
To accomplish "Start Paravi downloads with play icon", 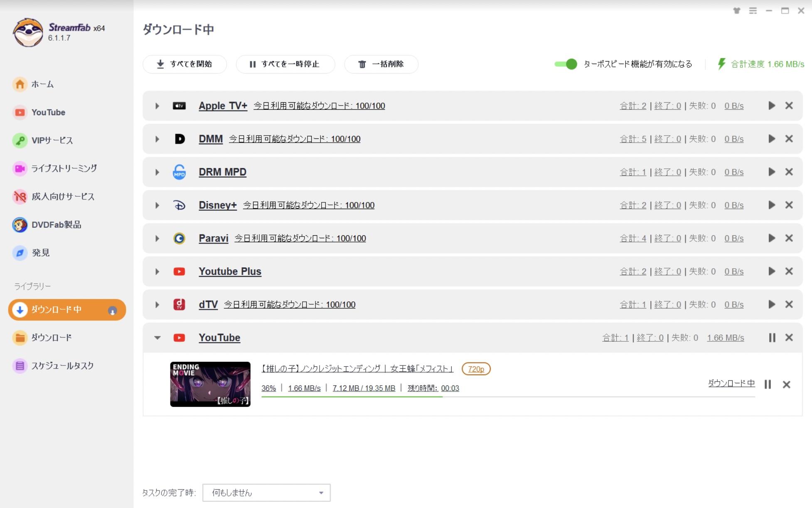I will point(772,238).
